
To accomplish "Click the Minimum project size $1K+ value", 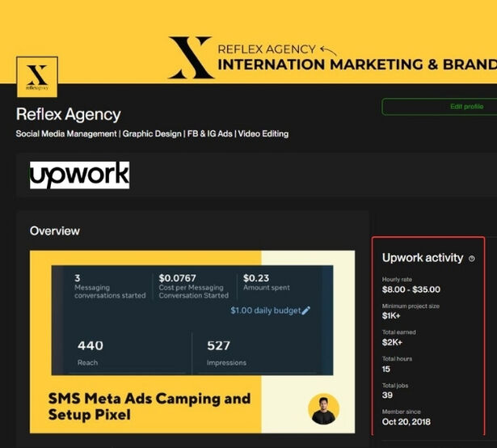I will tap(392, 316).
